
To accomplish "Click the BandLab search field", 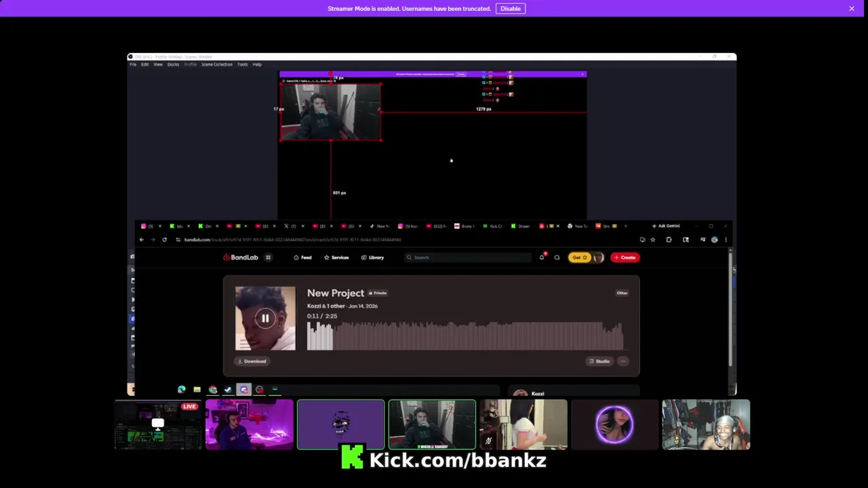I will tap(468, 258).
